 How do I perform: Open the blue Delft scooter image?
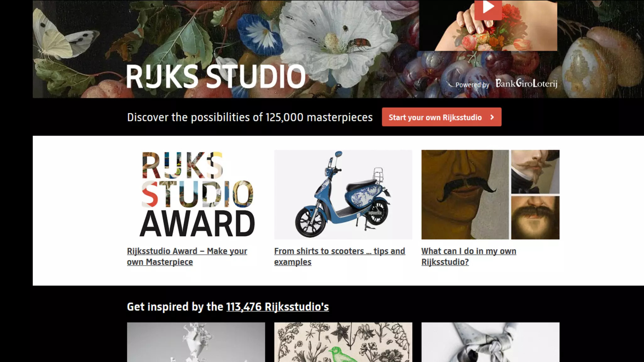point(343,195)
